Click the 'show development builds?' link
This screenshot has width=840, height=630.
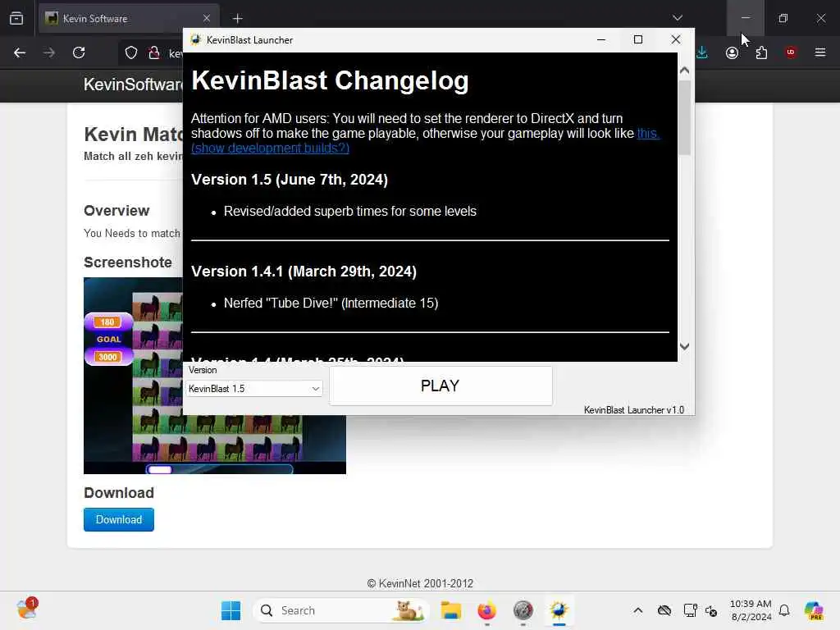[270, 148]
